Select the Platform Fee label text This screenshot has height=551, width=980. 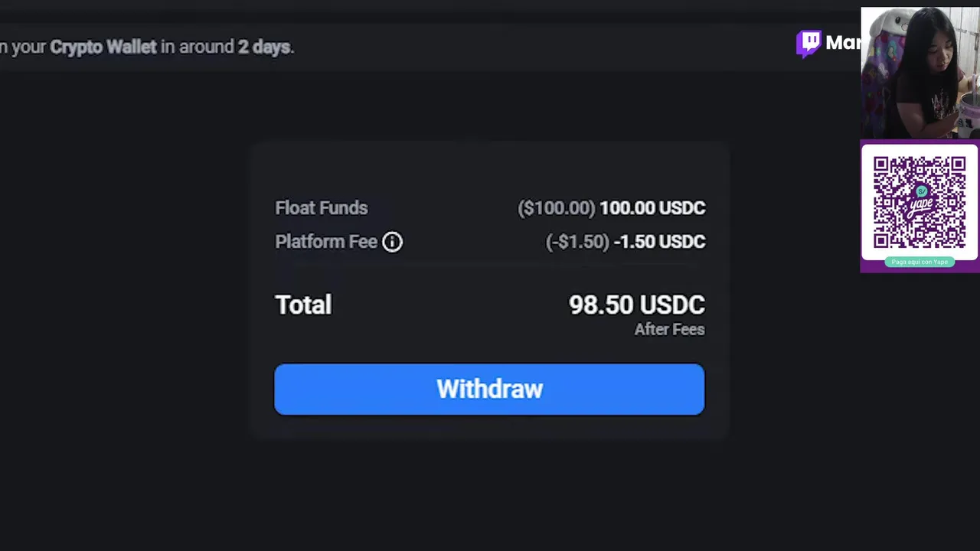tap(326, 242)
